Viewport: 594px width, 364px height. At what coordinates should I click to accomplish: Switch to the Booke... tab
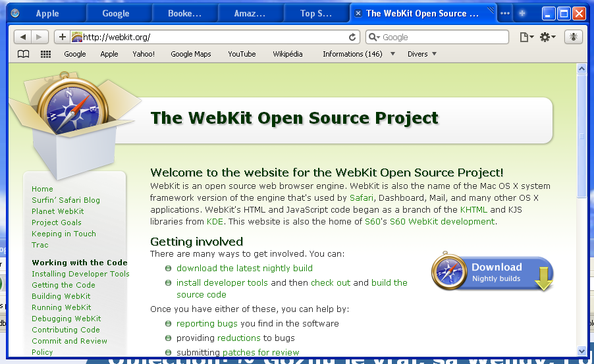coord(184,14)
